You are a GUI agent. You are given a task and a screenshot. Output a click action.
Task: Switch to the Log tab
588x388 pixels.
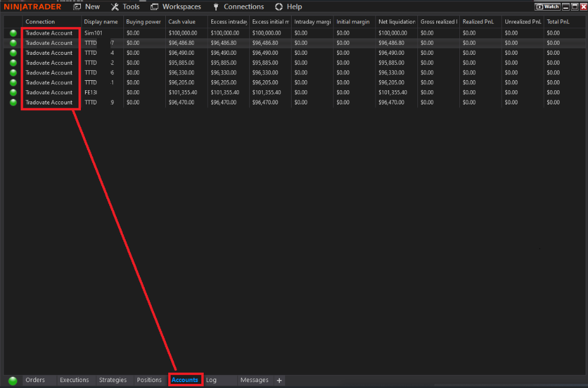[211, 380]
